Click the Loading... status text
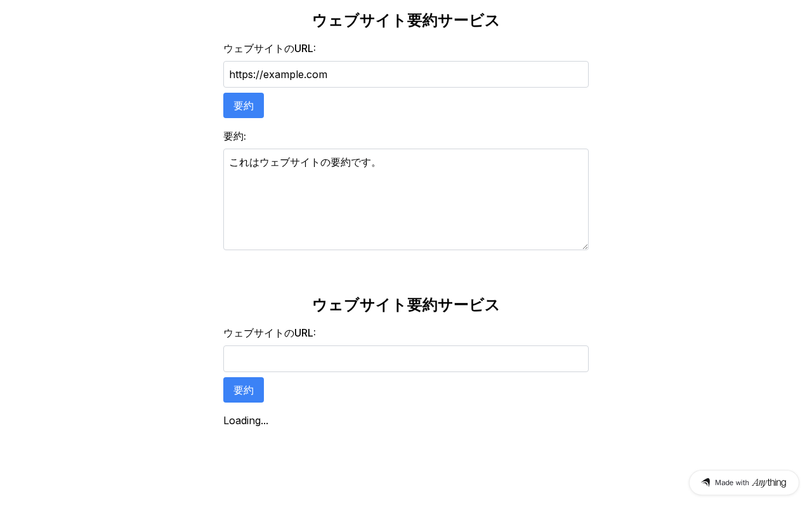The width and height of the screenshot is (812, 508). tap(246, 420)
